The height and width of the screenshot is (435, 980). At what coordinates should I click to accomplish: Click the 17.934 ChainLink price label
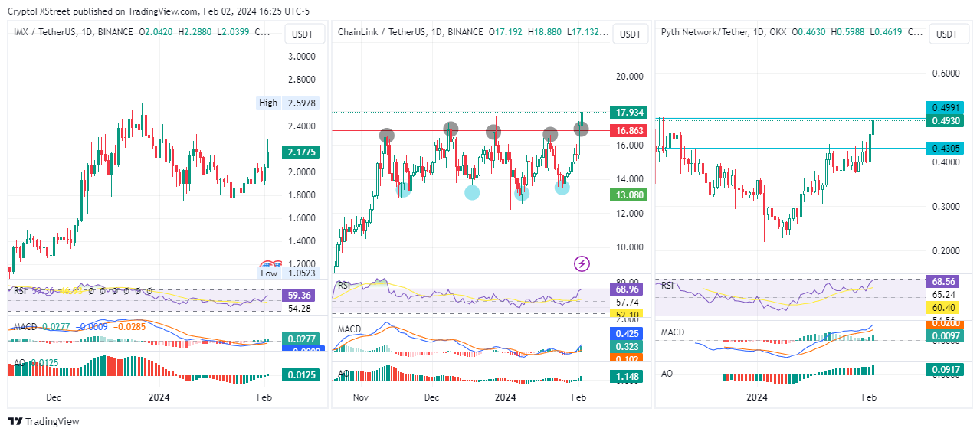tap(628, 112)
